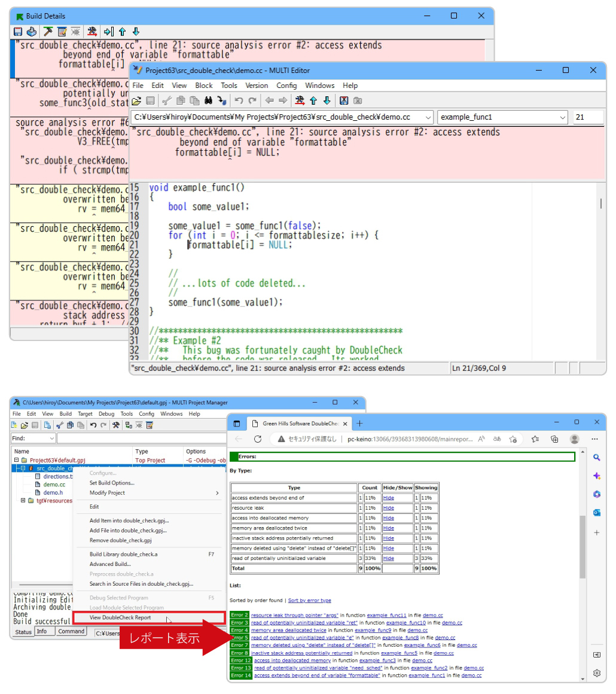
Task: Click the undo icon in MULTI Editor toolbar
Action: pos(239,101)
